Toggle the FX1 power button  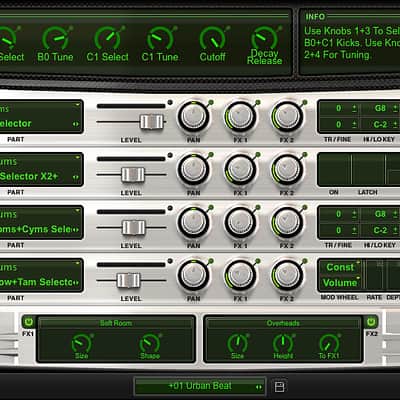(29, 322)
